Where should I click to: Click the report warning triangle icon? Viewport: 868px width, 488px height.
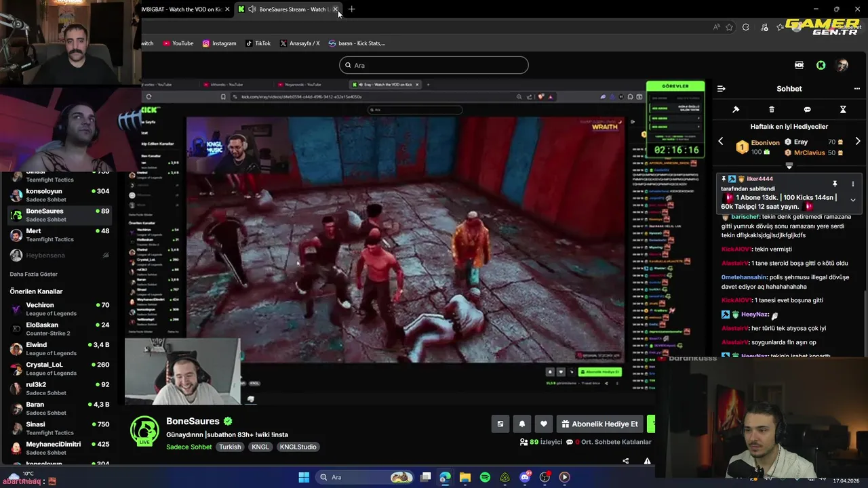click(647, 461)
